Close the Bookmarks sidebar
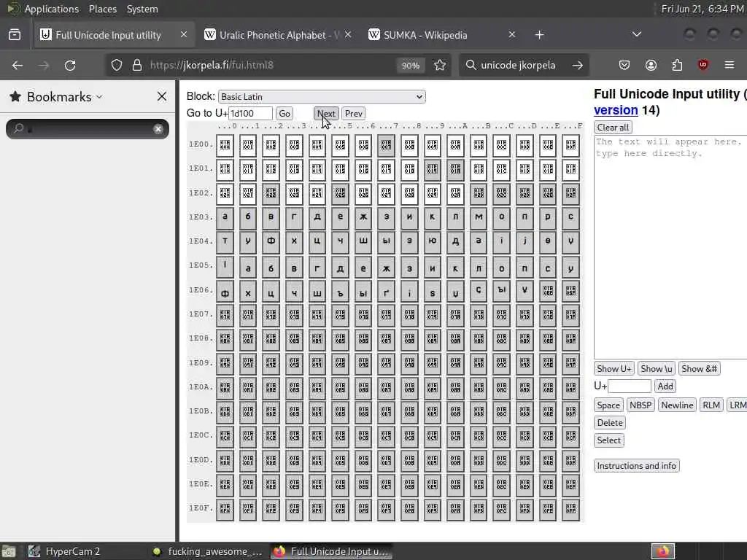The image size is (747, 560). pyautogui.click(x=162, y=97)
